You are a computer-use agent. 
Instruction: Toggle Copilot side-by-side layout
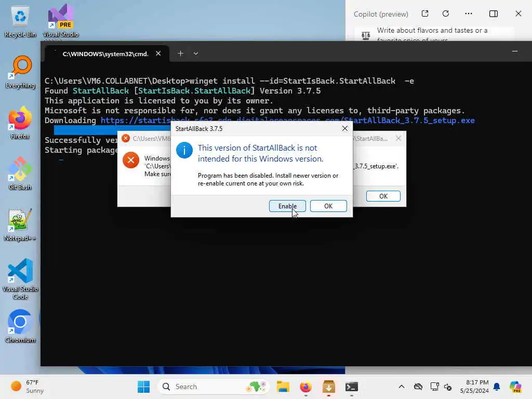pyautogui.click(x=494, y=14)
